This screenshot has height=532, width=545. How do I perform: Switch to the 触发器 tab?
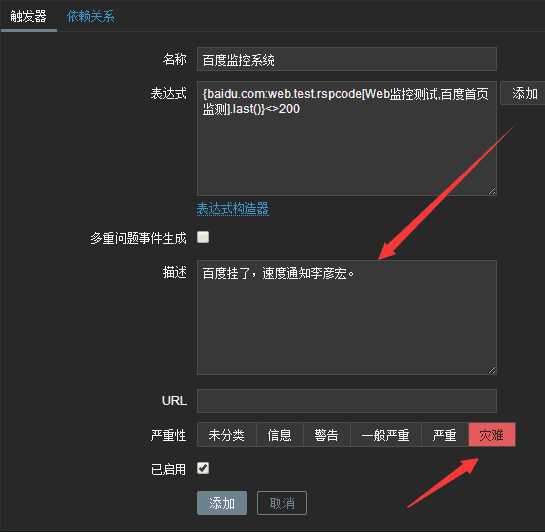click(x=29, y=16)
